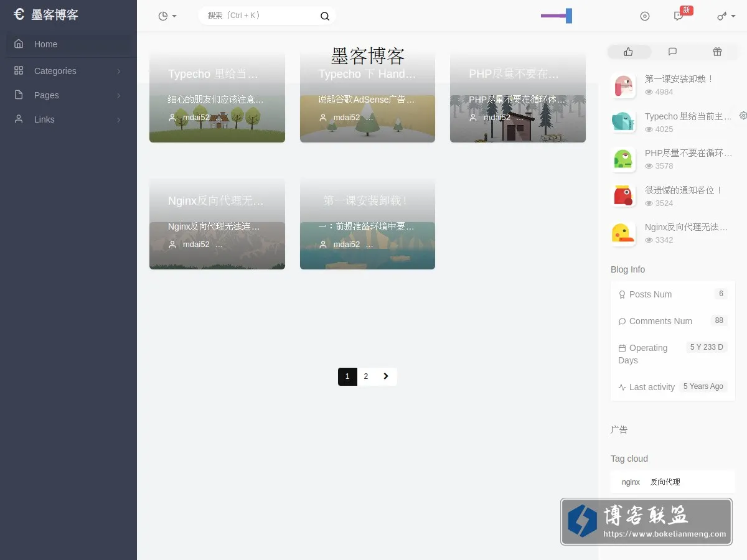Click the eye icon next to 3342

tap(649, 240)
